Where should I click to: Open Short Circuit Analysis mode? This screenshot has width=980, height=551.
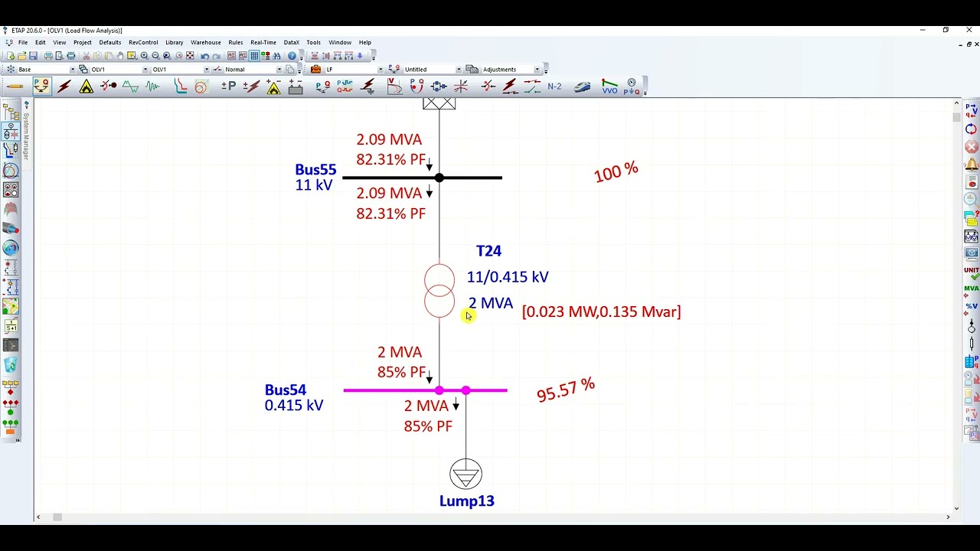point(64,86)
